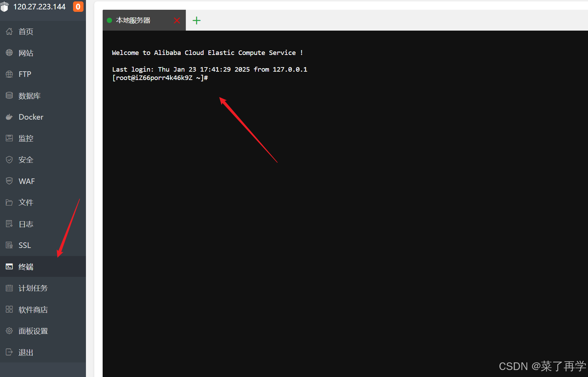Click the WAF shield icon
The height and width of the screenshot is (377, 588).
pos(9,181)
